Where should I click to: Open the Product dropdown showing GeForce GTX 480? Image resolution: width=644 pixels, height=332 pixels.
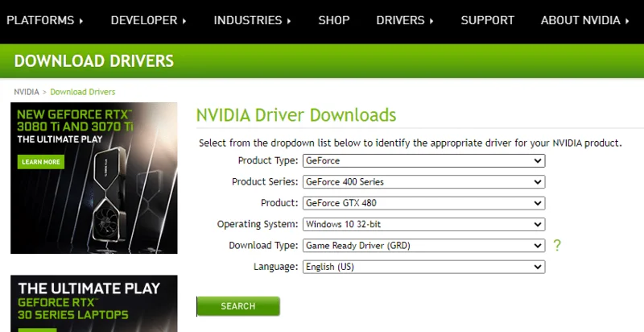[x=424, y=203]
